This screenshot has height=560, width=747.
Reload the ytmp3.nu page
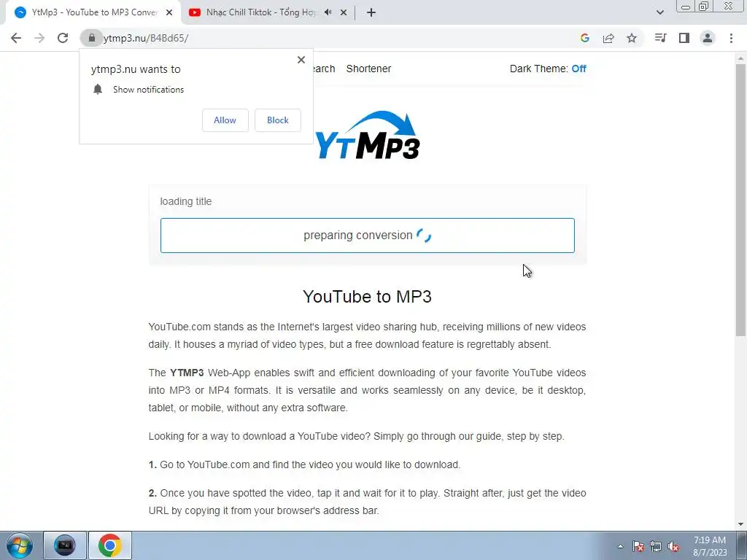(63, 38)
